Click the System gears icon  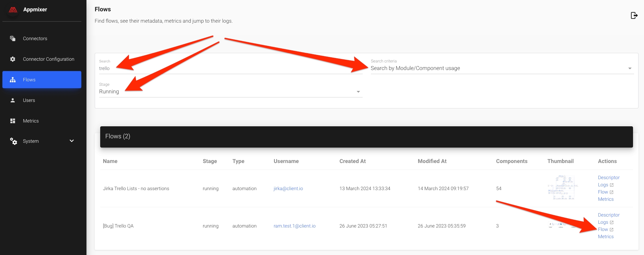click(x=13, y=141)
